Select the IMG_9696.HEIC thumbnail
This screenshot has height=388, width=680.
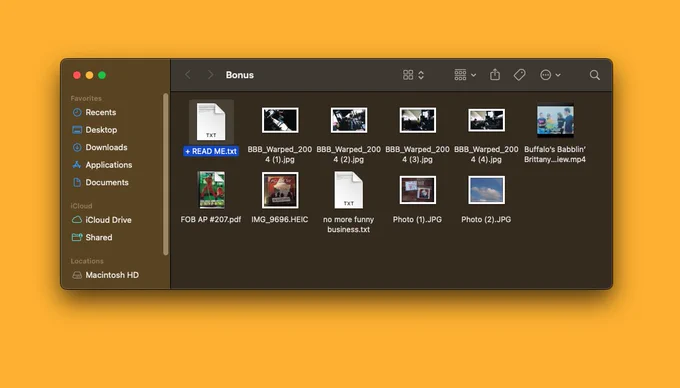(280, 190)
